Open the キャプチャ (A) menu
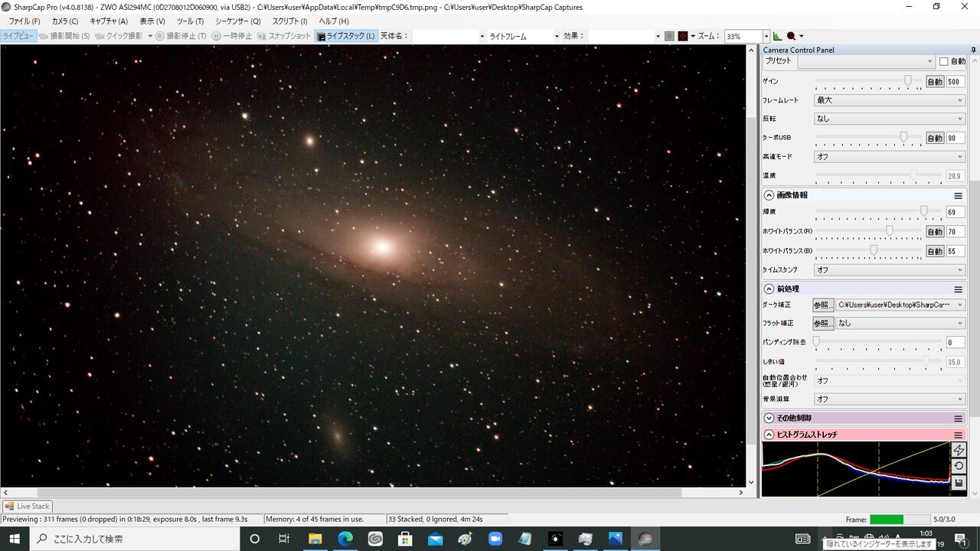Viewport: 980px width, 551px height. 109,21
